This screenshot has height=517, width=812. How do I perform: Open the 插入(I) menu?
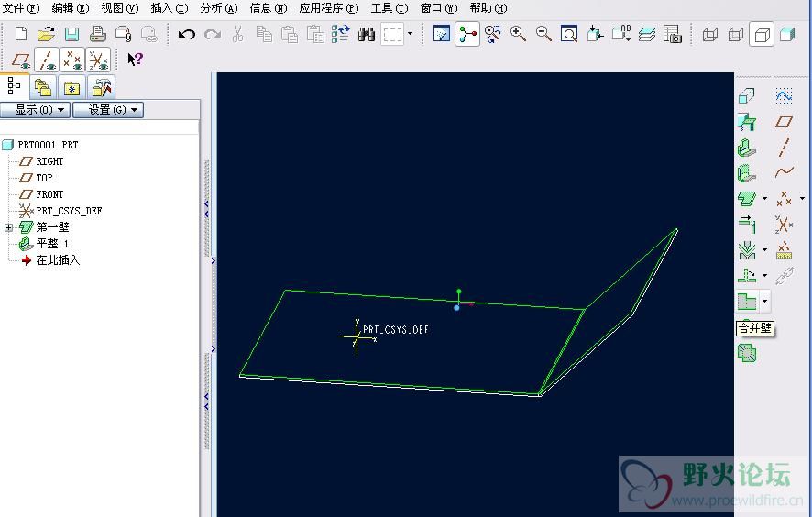[170, 8]
